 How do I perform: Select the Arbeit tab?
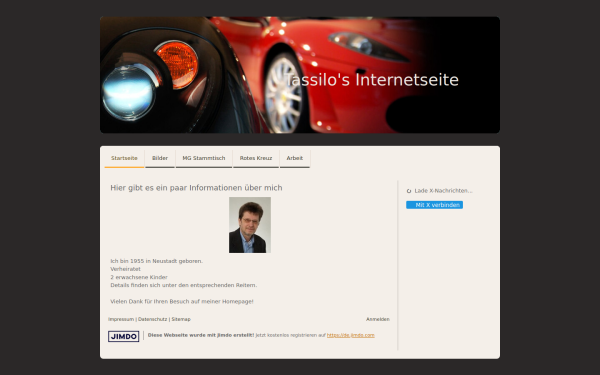pyautogui.click(x=295, y=158)
